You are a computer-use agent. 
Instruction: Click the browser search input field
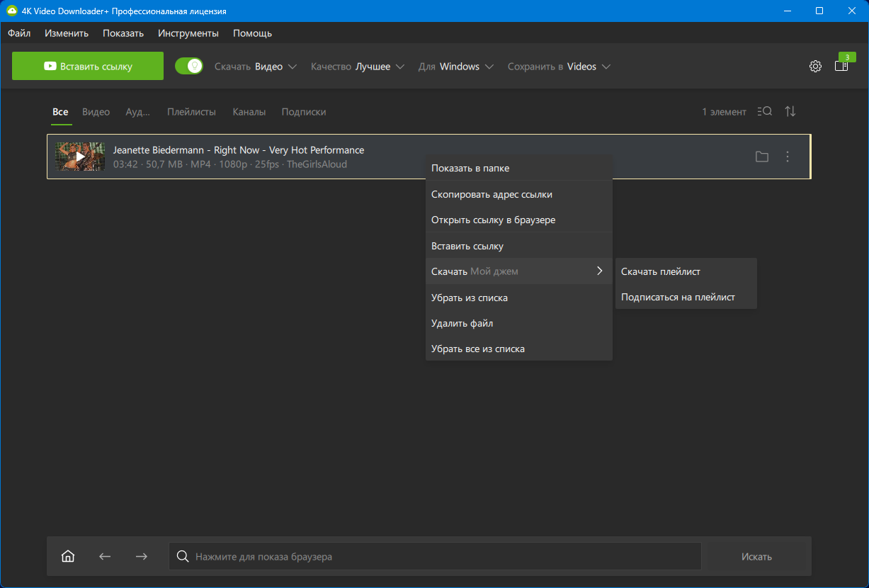(x=435, y=556)
